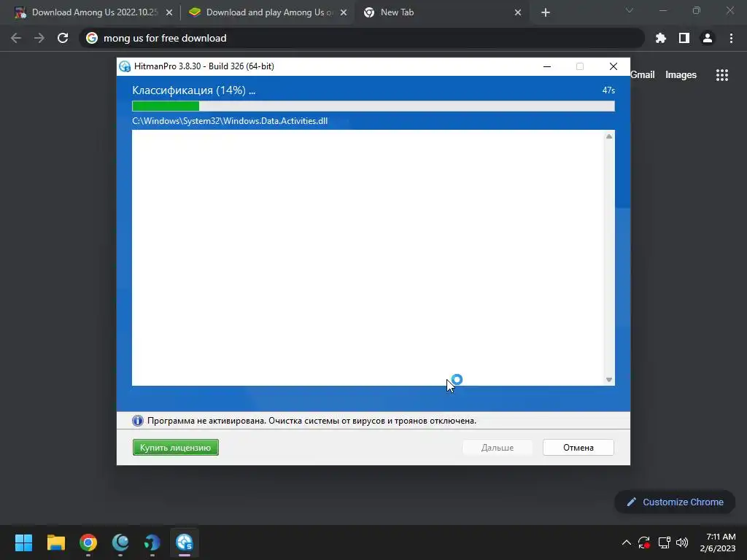Click the sync tray icon with red dot
This screenshot has height=560, width=747.
[x=644, y=542]
